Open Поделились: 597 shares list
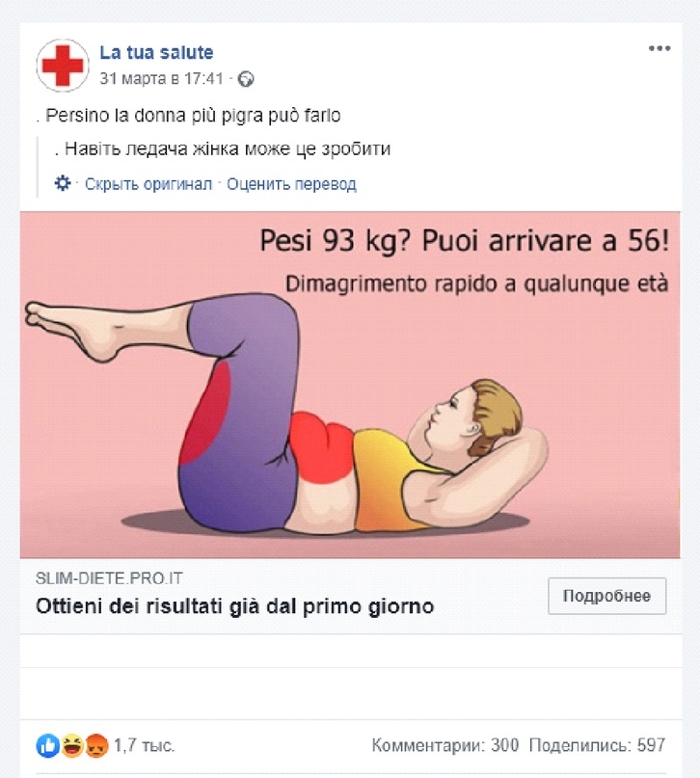 pyautogui.click(x=597, y=745)
